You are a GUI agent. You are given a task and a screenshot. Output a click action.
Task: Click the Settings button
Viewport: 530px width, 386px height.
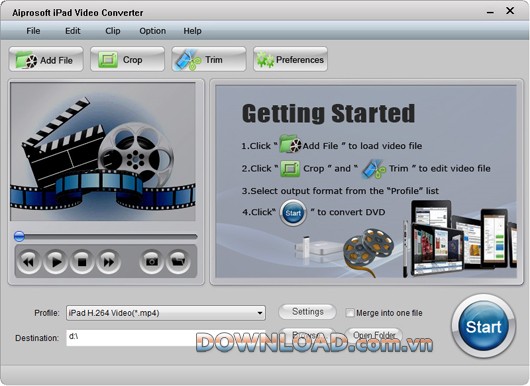pos(307,312)
